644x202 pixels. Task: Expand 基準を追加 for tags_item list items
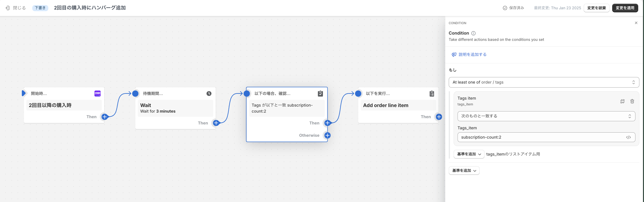(x=469, y=154)
